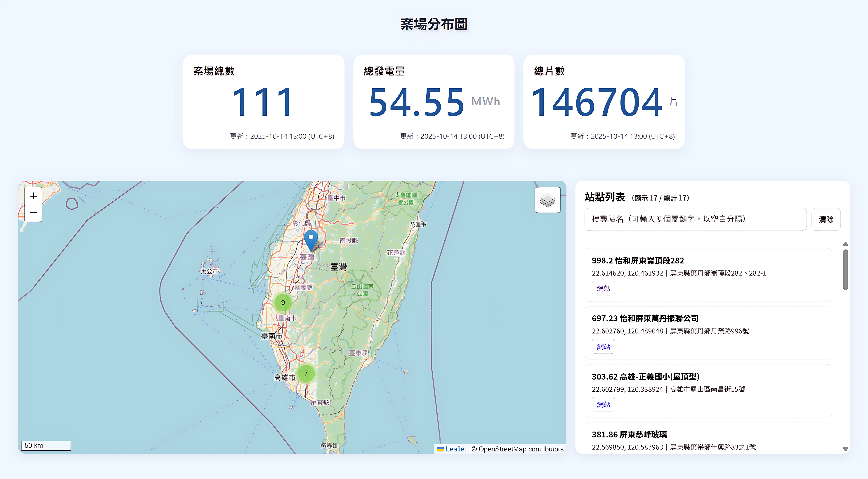This screenshot has height=479, width=868.
Task: Expand the green cluster marker showing 9
Action: pyautogui.click(x=283, y=303)
